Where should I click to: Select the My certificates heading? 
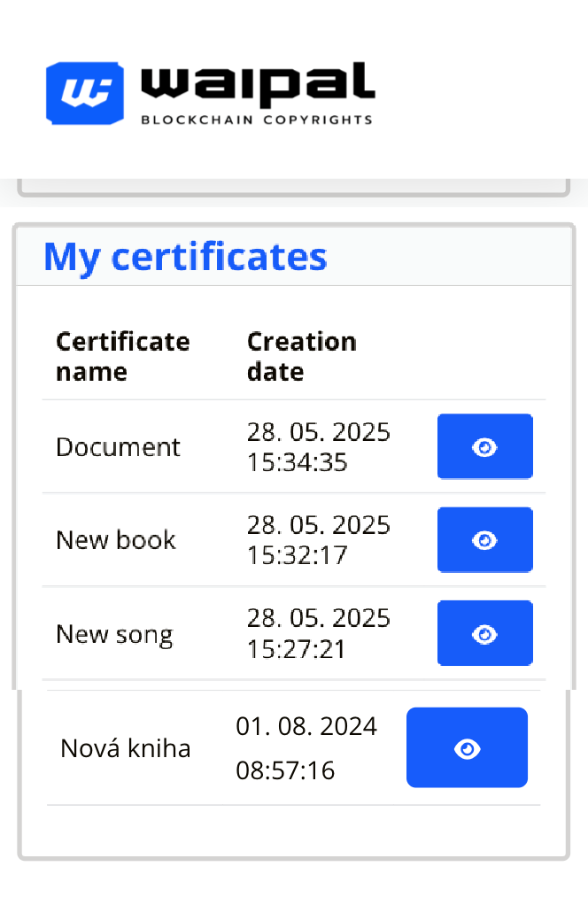(x=185, y=256)
